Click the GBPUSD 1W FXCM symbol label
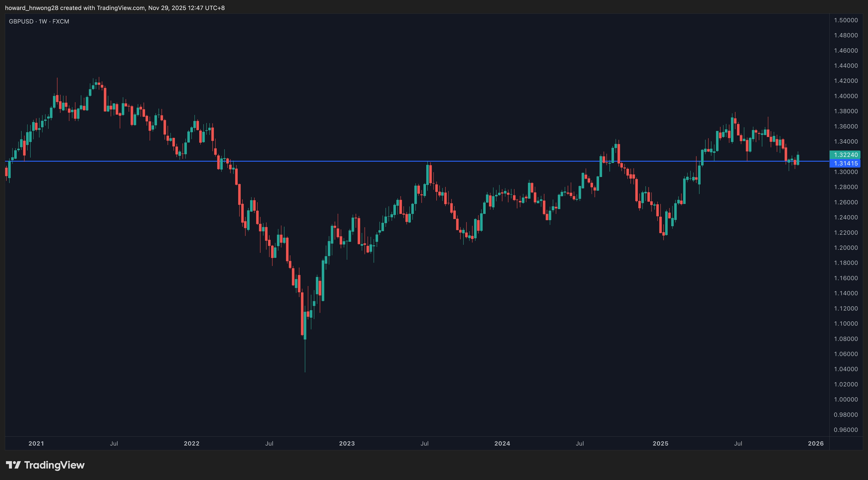The width and height of the screenshot is (868, 480). (x=39, y=21)
